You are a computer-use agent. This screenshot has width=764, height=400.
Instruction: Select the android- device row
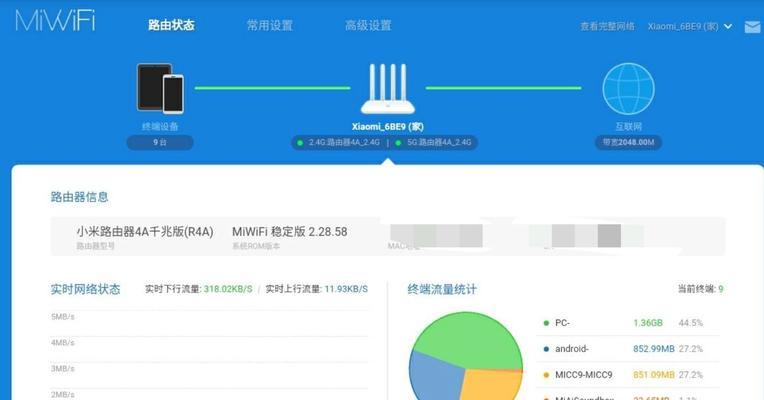[x=629, y=349]
